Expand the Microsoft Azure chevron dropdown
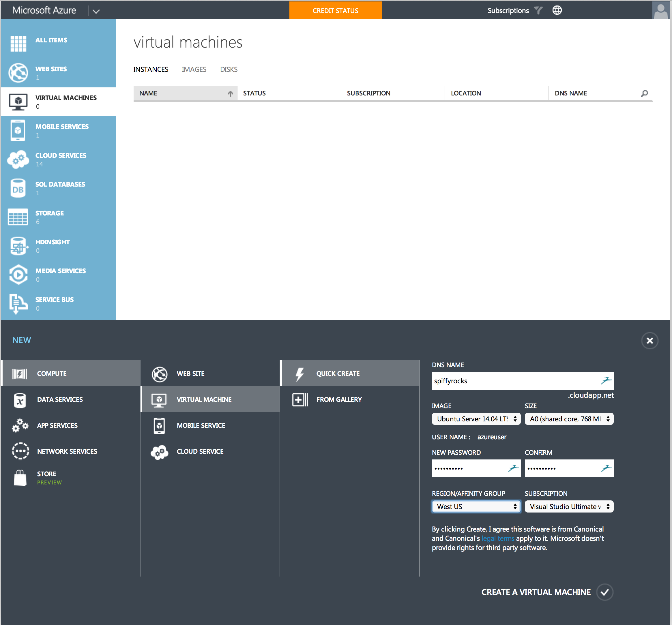This screenshot has width=672, height=625. click(96, 11)
